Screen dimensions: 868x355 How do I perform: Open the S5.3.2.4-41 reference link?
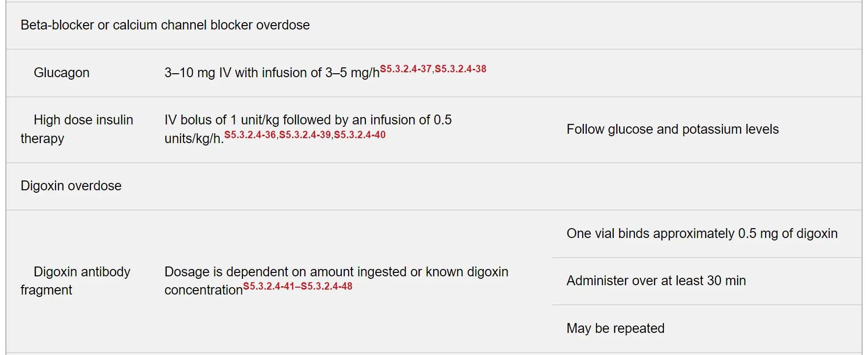(269, 286)
